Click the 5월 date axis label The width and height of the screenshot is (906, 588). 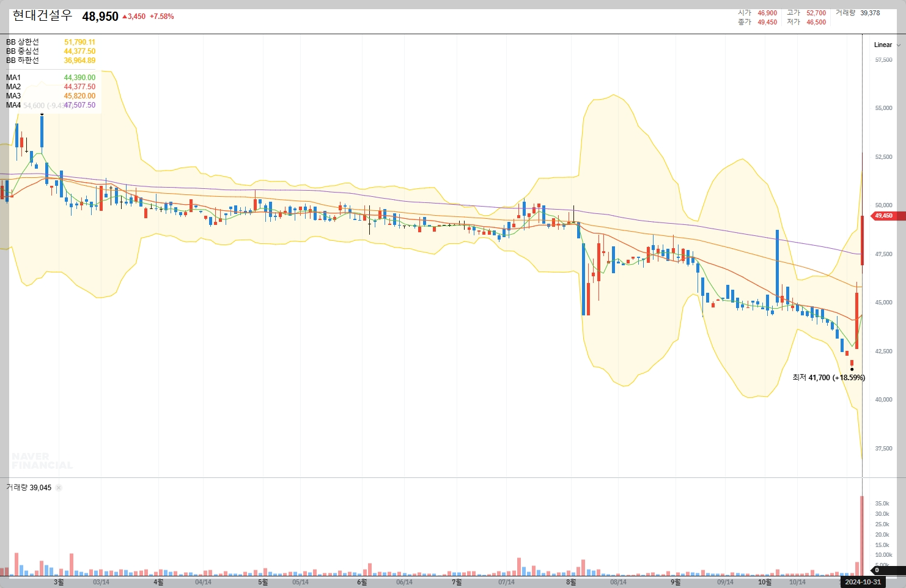click(263, 582)
